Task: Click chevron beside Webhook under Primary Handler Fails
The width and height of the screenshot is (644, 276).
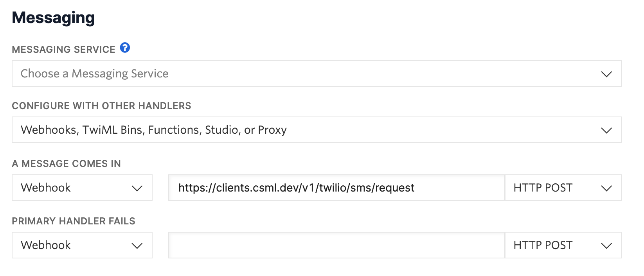Action: pos(137,246)
